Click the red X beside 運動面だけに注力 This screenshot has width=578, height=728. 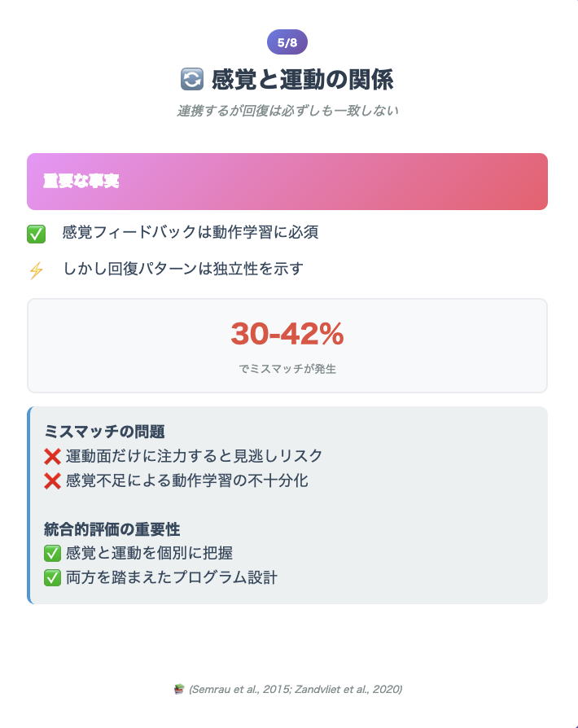[x=52, y=456]
